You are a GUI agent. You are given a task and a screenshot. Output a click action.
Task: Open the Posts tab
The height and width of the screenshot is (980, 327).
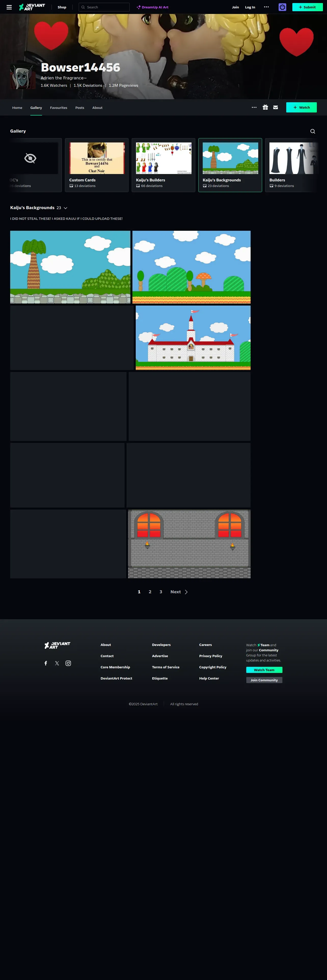pyautogui.click(x=79, y=108)
